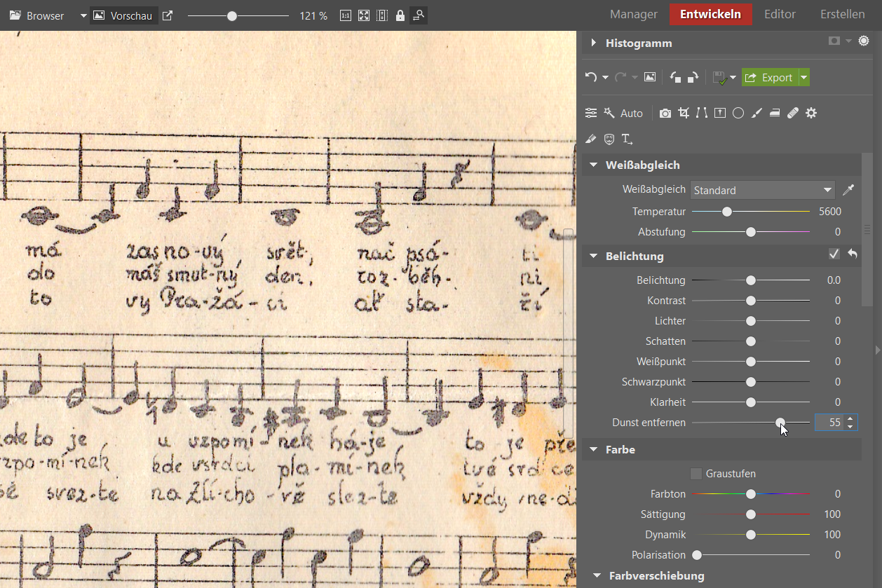882x588 pixels.
Task: Collapse right panel side arrow
Action: click(x=878, y=349)
